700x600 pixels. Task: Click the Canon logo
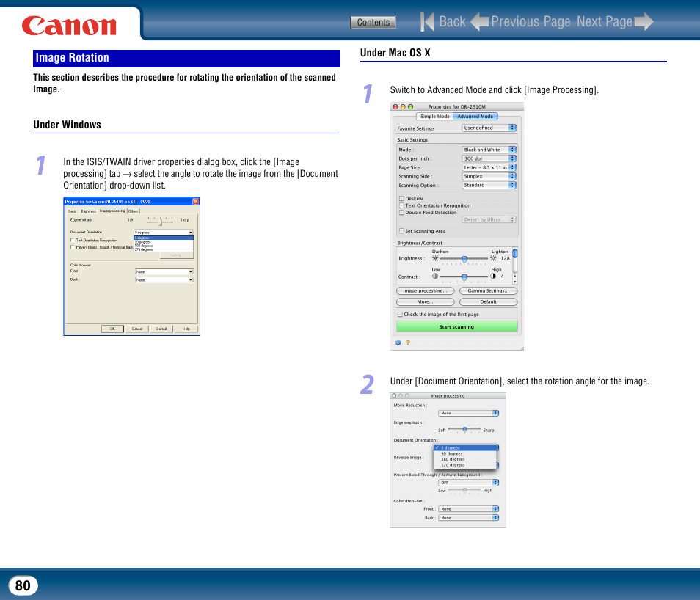[69, 26]
